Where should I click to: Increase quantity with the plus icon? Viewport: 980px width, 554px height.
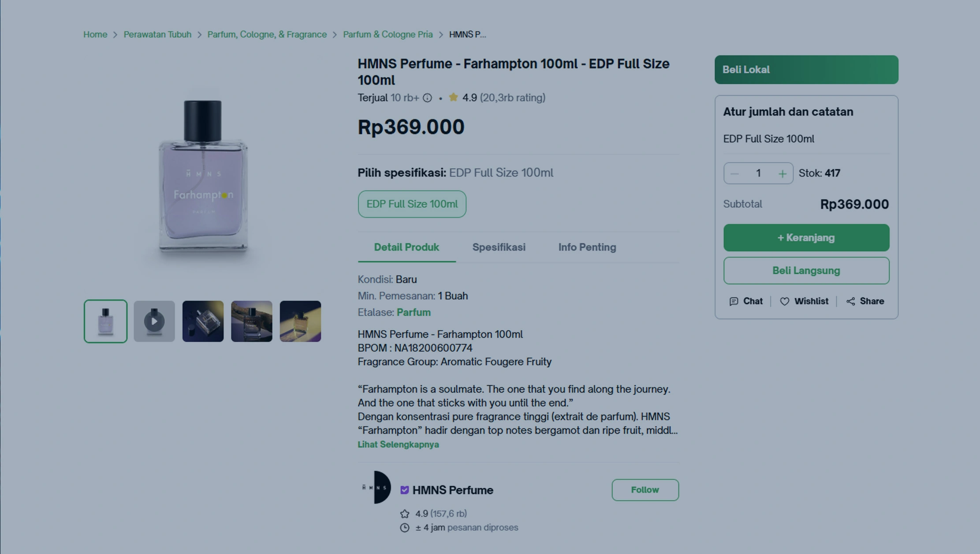[x=782, y=174]
